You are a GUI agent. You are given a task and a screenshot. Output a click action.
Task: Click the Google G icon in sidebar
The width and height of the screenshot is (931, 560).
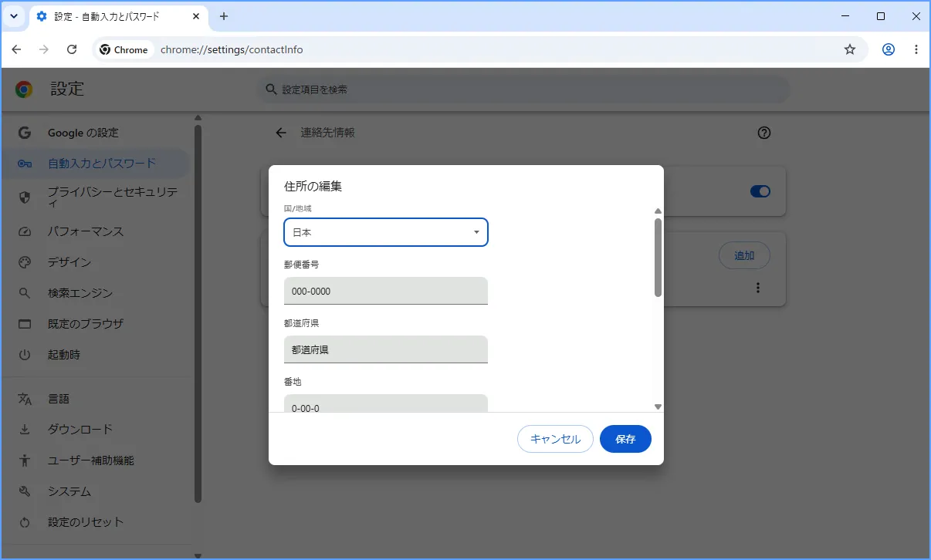click(x=25, y=133)
